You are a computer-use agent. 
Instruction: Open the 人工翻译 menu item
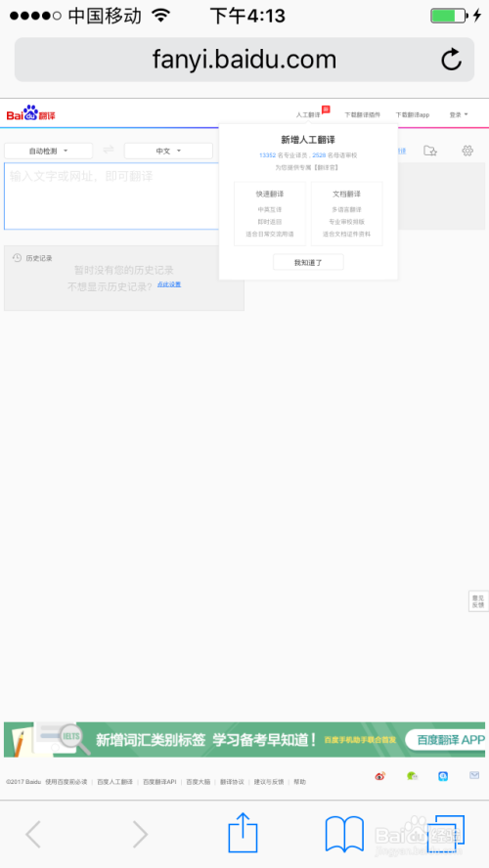[308, 114]
